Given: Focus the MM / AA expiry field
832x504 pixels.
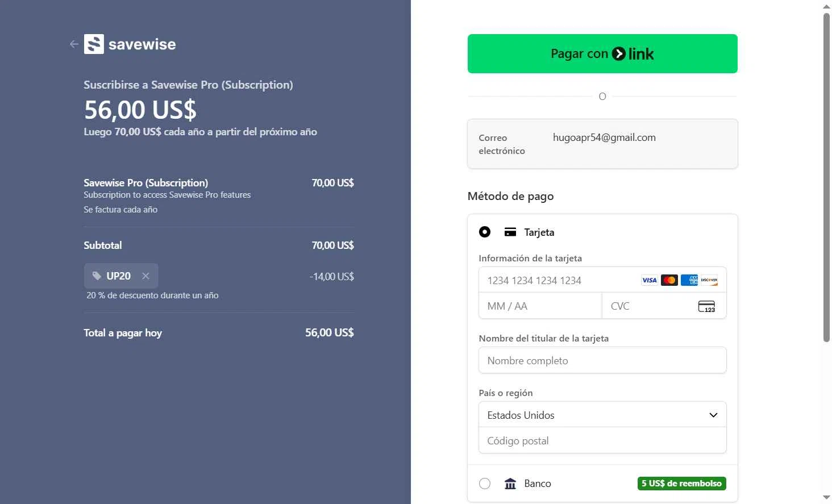Looking at the screenshot, I should point(540,306).
